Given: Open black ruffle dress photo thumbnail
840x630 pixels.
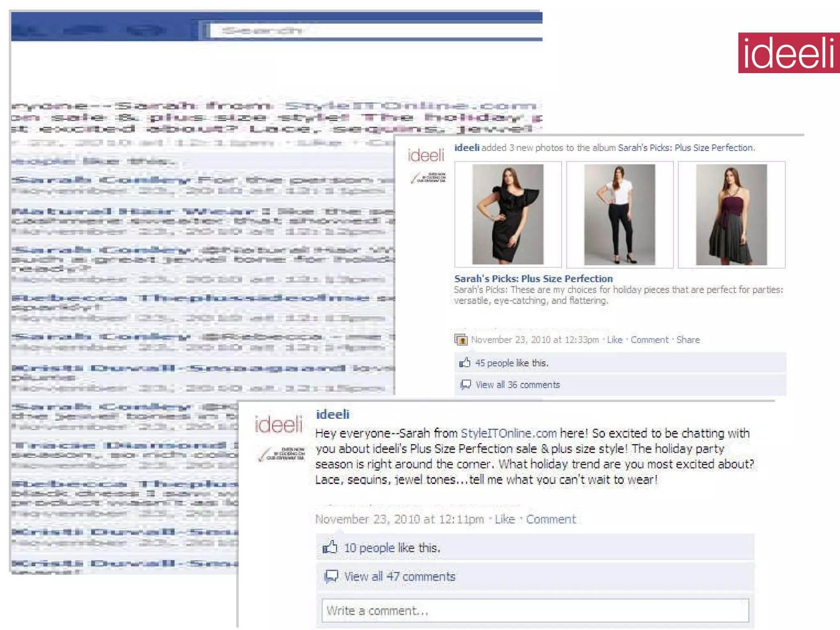Looking at the screenshot, I should [508, 215].
